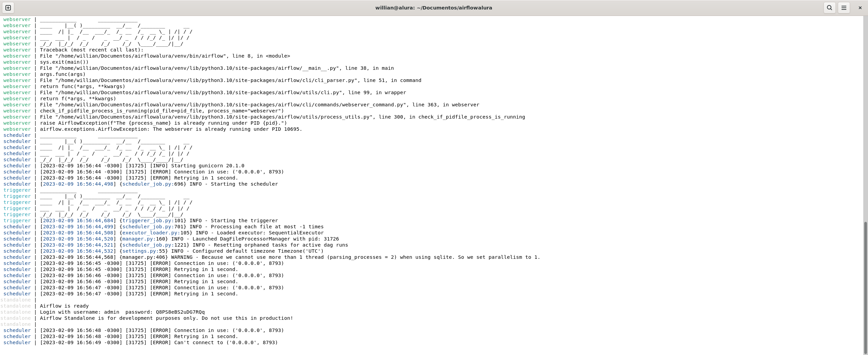Image resolution: width=868 pixels, height=355 pixels.
Task: Close the terminal window
Action: 860,8
